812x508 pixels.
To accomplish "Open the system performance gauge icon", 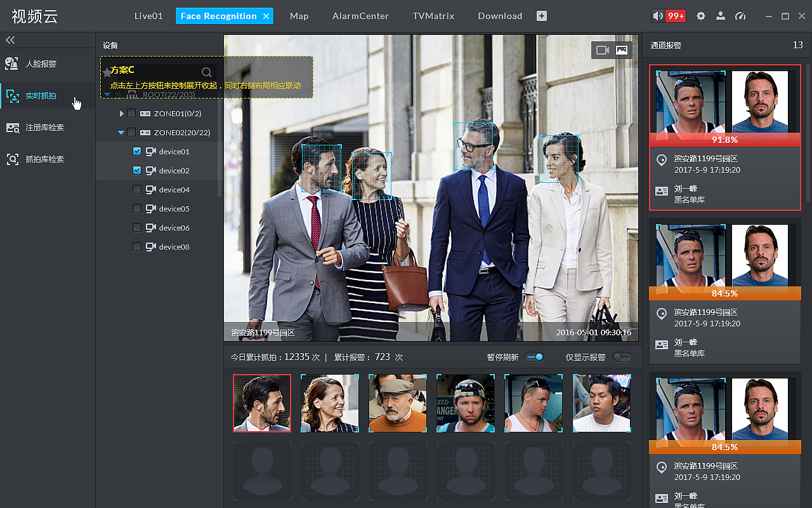I will click(x=740, y=16).
